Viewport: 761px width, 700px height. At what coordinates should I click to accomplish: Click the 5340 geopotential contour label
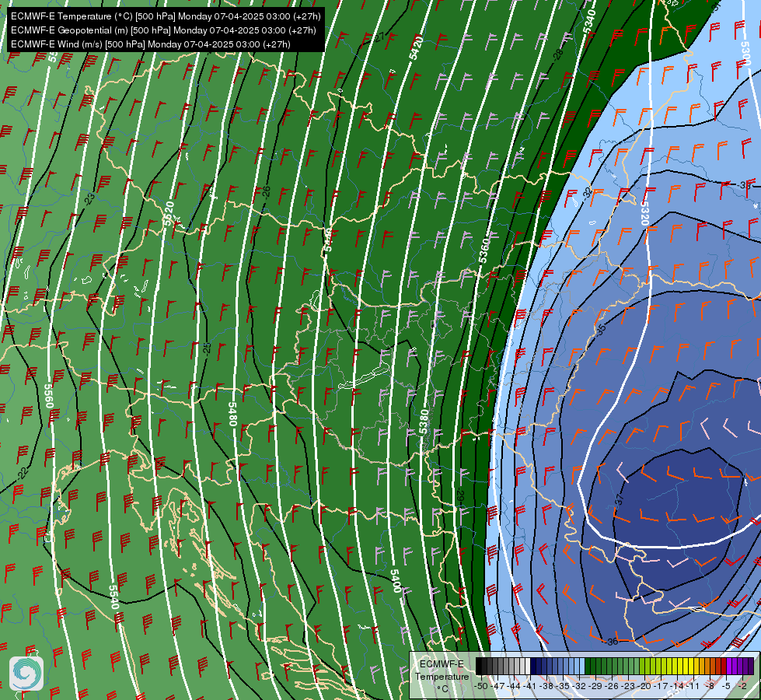point(589,21)
